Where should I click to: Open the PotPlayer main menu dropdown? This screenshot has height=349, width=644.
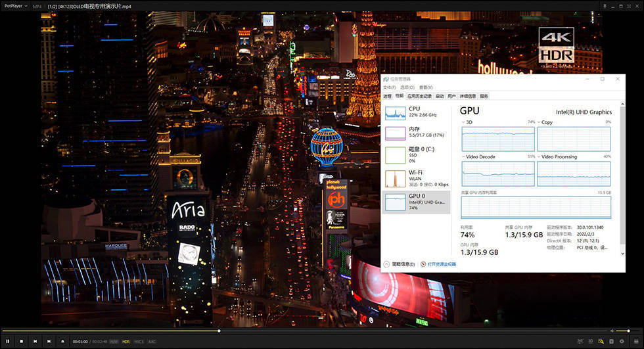[x=16, y=6]
